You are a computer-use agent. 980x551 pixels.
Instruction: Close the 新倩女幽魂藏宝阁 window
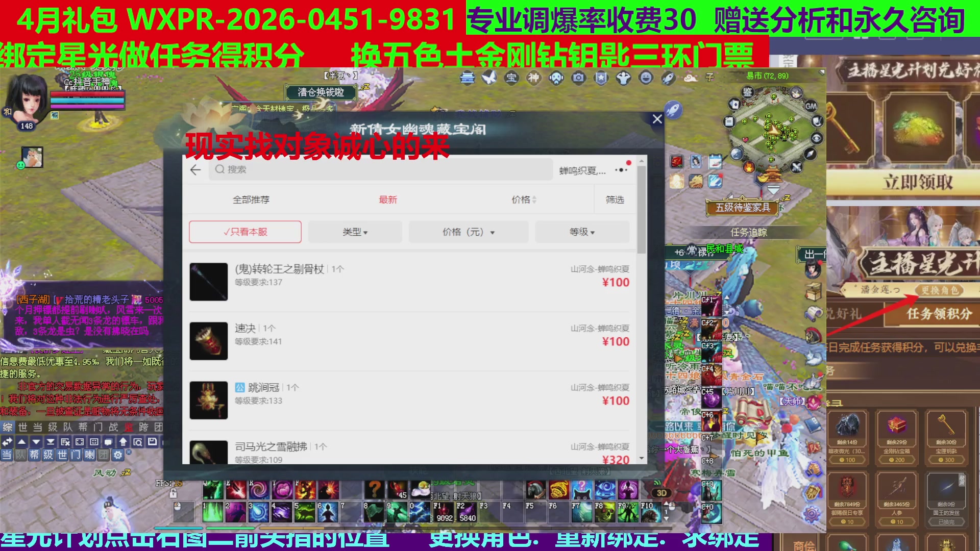coord(657,119)
